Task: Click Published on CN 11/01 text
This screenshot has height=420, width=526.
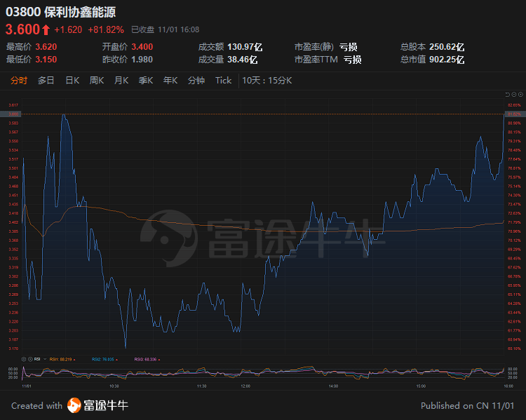Action: point(467,406)
